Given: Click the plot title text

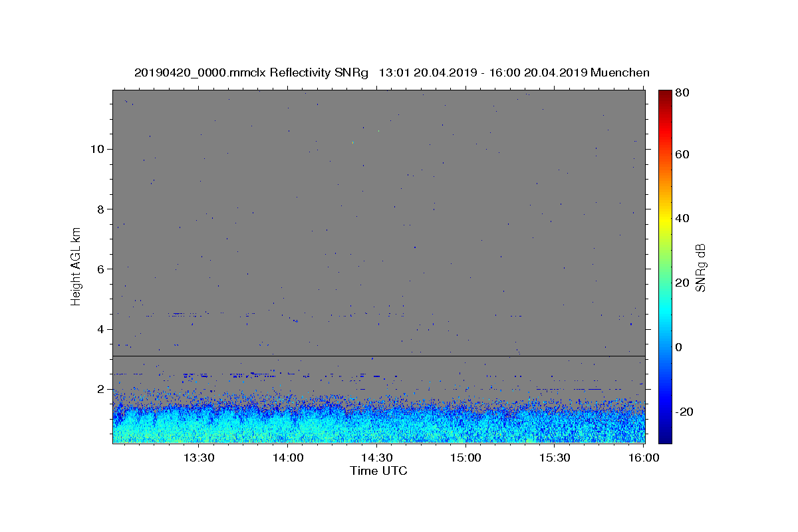Looking at the screenshot, I should (392, 72).
